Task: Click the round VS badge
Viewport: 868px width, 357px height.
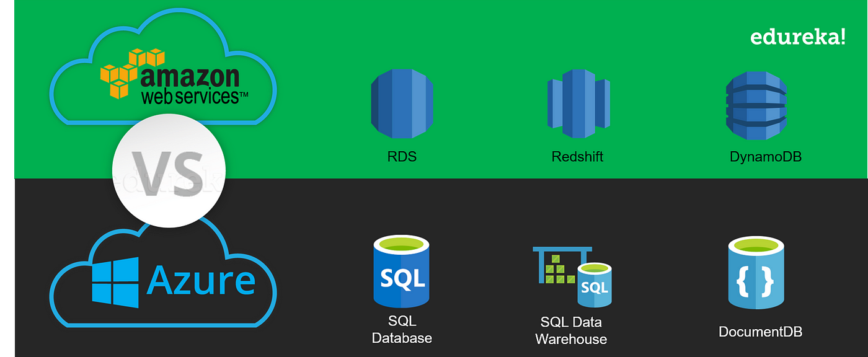Action: [169, 170]
